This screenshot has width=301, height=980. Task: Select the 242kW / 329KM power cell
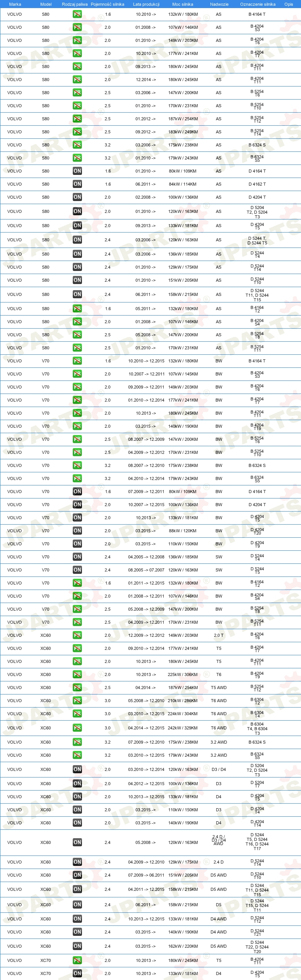click(x=183, y=728)
